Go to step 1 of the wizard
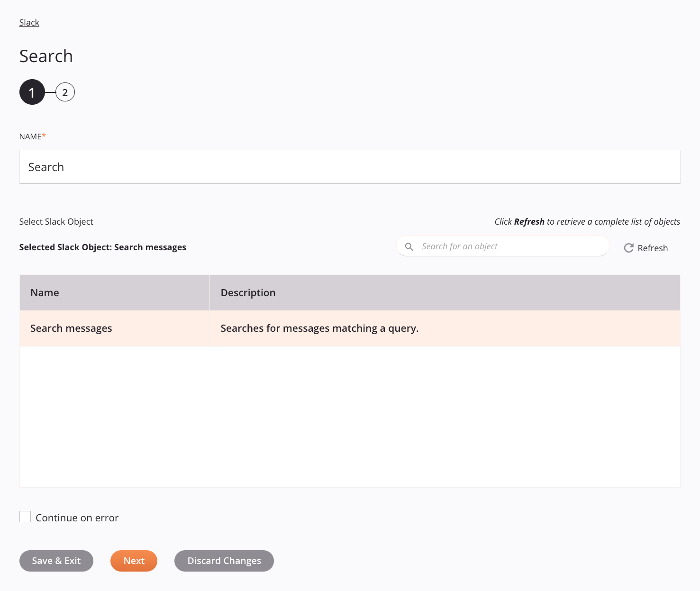Screen dimensions: 700x591 32,92
